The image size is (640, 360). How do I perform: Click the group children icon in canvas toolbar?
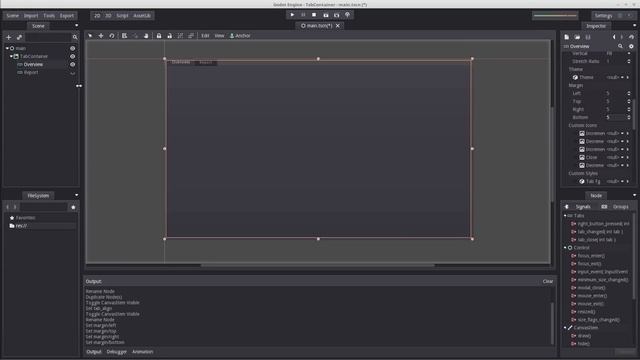[x=180, y=36]
